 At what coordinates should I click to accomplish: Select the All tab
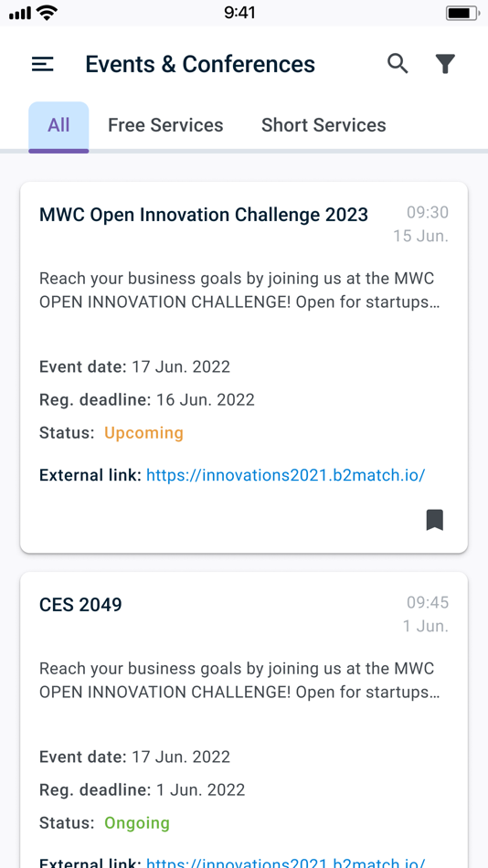58,126
